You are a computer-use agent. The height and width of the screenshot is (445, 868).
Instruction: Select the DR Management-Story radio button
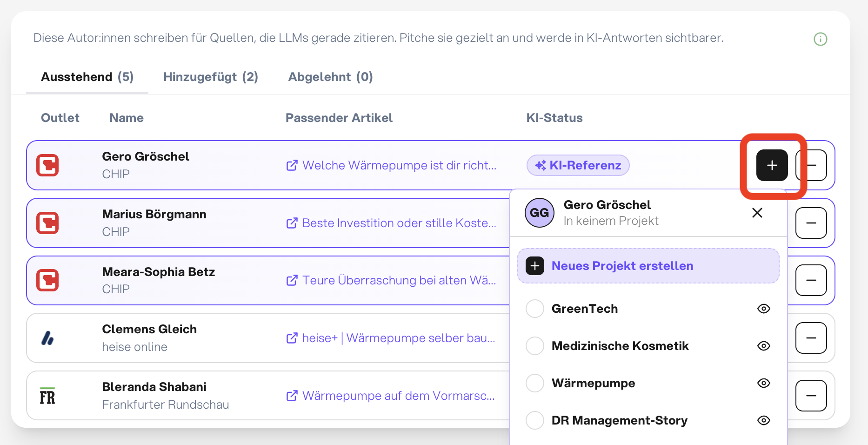coord(534,420)
